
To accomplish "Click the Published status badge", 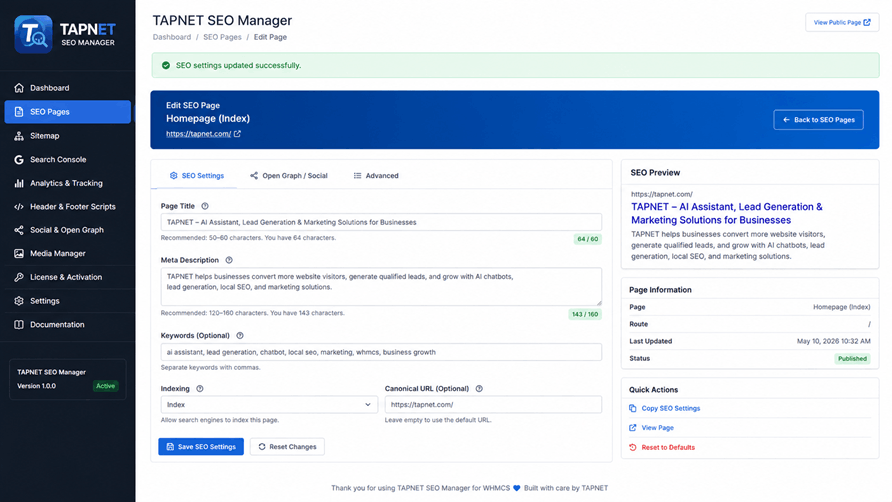I will [852, 359].
